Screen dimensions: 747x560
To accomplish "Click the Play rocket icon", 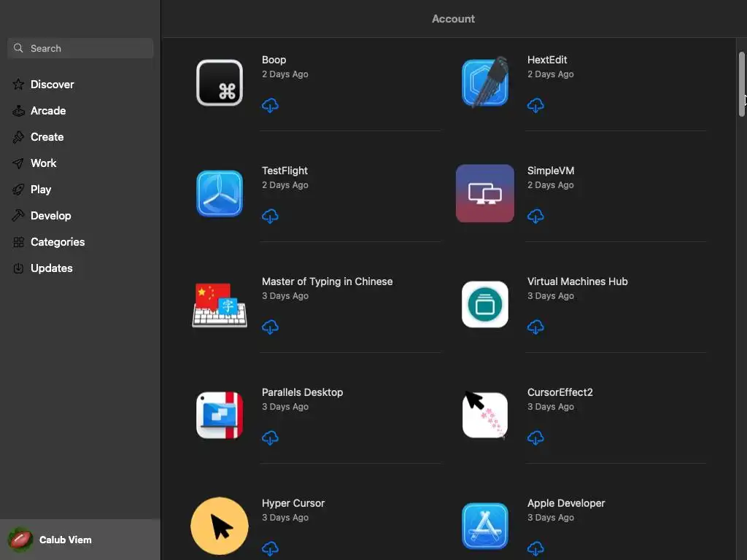I will tap(18, 190).
